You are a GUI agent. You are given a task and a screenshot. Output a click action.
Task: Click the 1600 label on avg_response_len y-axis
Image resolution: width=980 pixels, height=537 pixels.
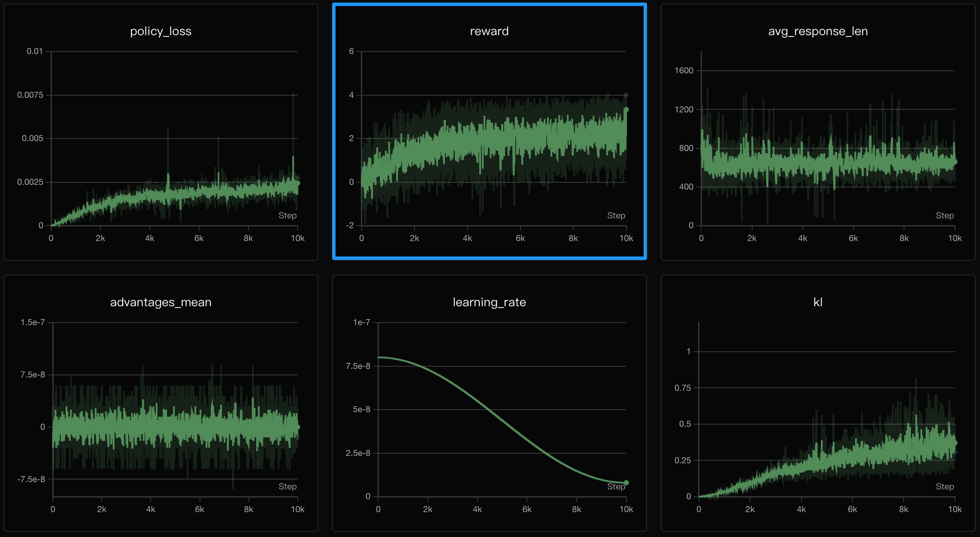tap(684, 71)
